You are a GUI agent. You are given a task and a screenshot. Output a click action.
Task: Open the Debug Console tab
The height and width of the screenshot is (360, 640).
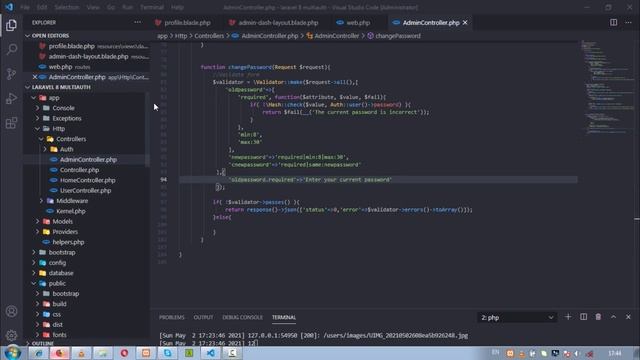tap(242, 317)
